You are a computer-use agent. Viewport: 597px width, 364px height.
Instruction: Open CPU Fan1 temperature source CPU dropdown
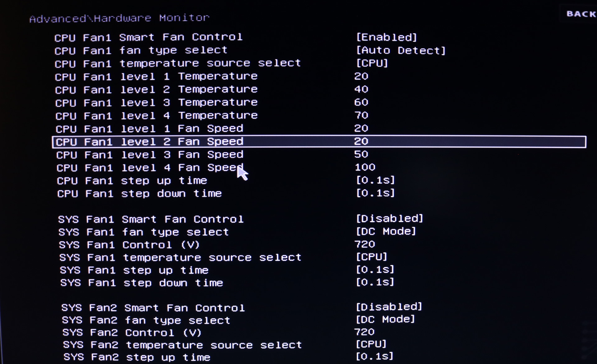pos(372,63)
